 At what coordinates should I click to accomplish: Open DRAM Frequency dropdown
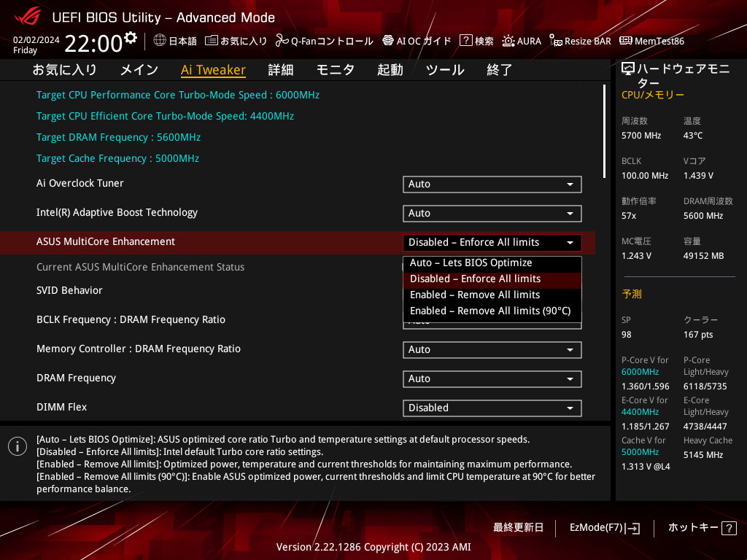[x=492, y=378]
